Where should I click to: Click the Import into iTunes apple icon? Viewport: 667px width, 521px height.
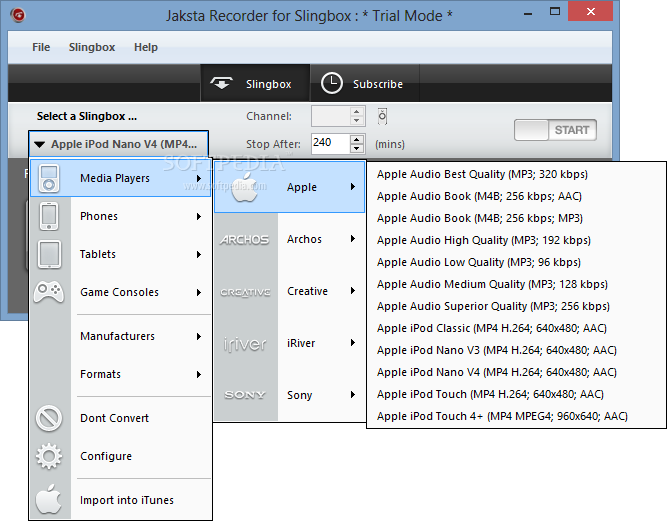tap(48, 498)
